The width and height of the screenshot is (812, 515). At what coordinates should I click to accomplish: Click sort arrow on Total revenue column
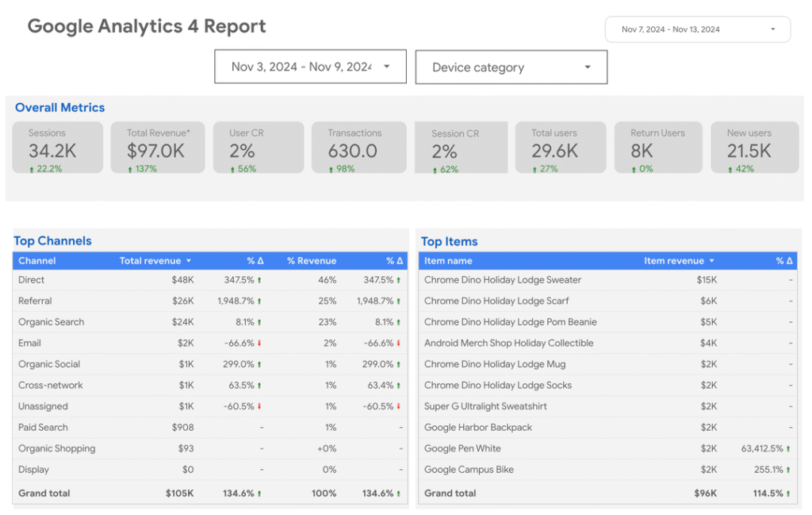[189, 261]
